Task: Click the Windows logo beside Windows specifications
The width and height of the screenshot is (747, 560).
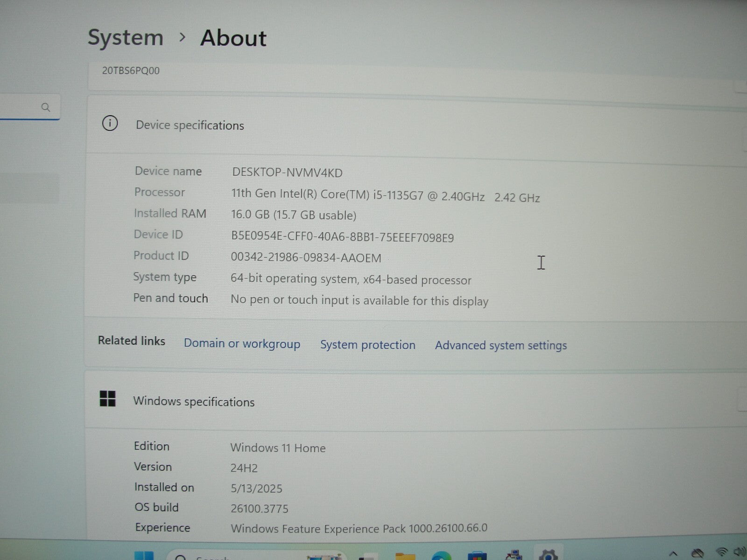Action: pyautogui.click(x=107, y=399)
